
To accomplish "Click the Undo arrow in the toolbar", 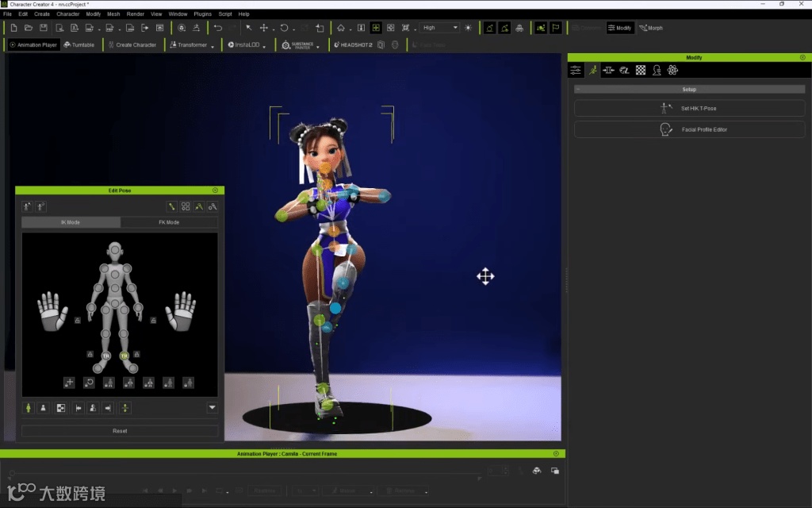I will point(218,28).
